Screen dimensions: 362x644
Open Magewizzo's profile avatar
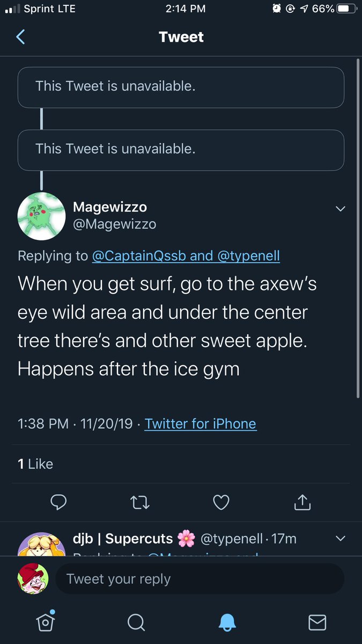(x=41, y=216)
